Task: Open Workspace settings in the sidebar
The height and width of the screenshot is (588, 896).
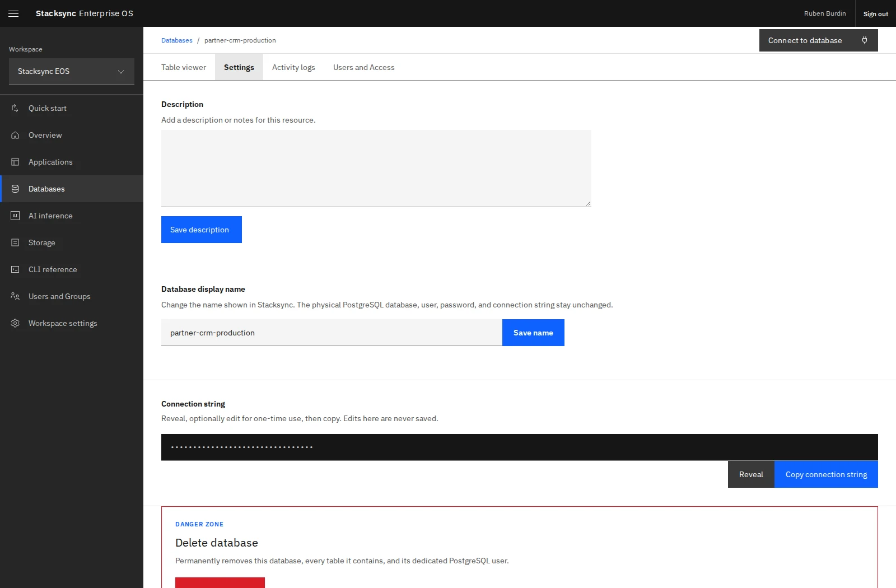Action: coord(72,323)
